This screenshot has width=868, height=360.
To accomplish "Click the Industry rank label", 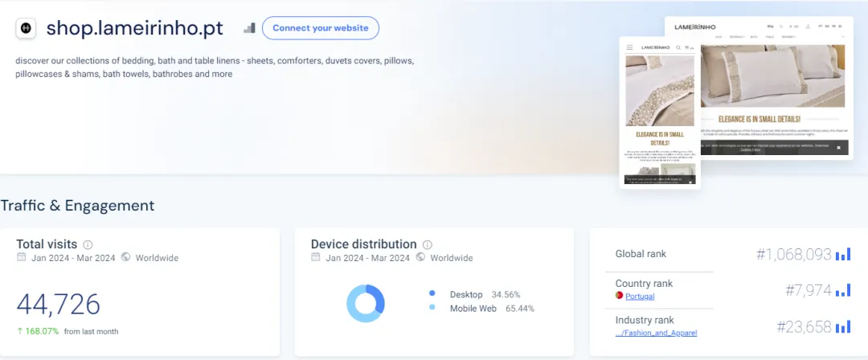I will (645, 320).
